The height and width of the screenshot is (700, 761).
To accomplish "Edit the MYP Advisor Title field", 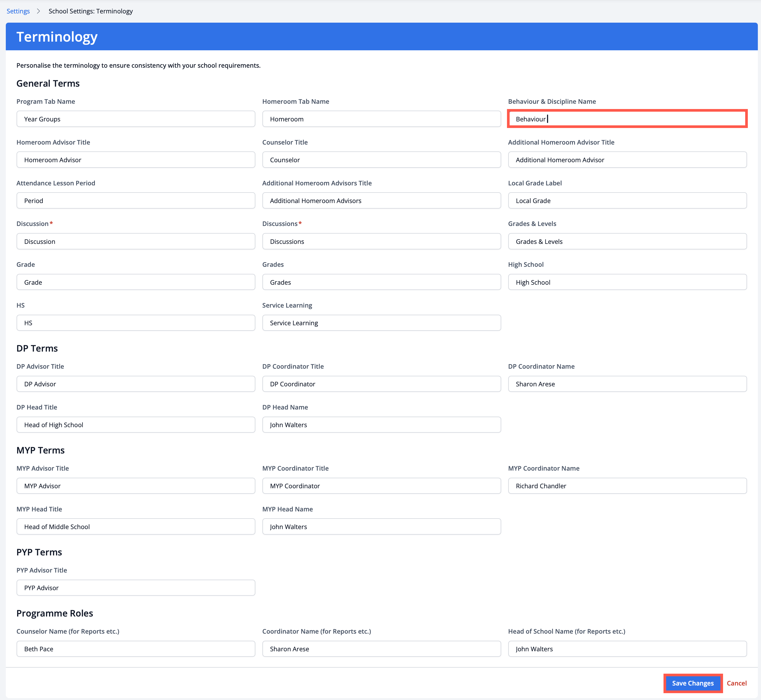I will click(x=136, y=486).
